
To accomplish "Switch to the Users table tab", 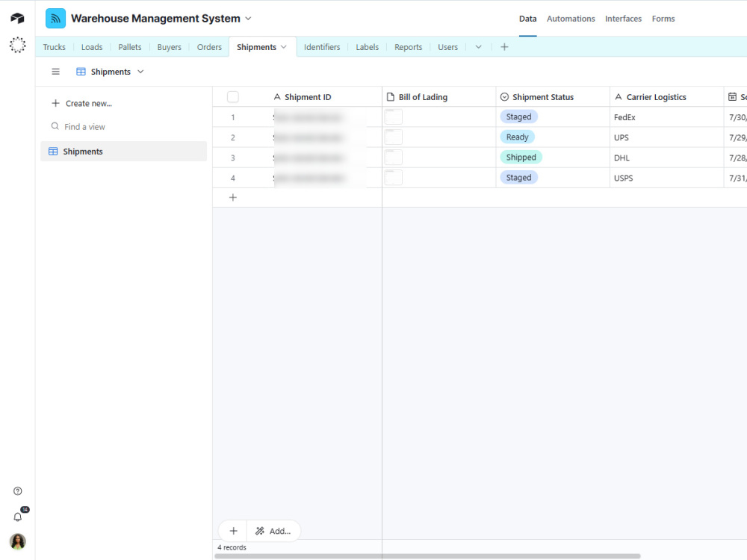I will pyautogui.click(x=447, y=47).
